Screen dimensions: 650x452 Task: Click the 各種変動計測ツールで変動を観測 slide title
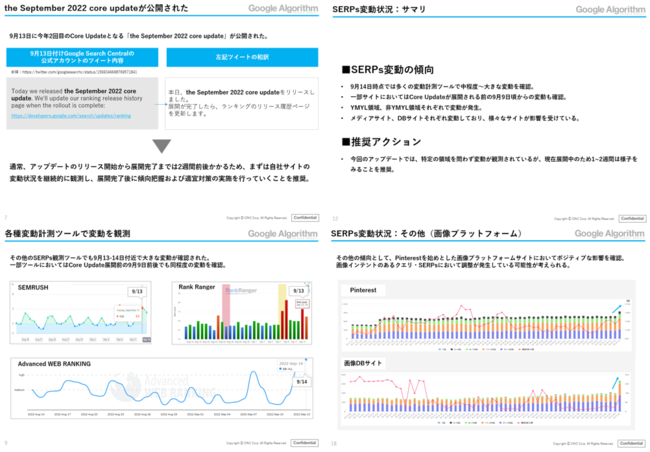pos(67,233)
